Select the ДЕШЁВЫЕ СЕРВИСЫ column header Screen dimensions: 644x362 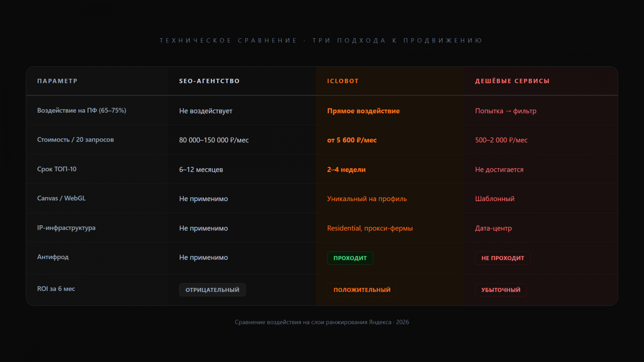click(x=512, y=81)
